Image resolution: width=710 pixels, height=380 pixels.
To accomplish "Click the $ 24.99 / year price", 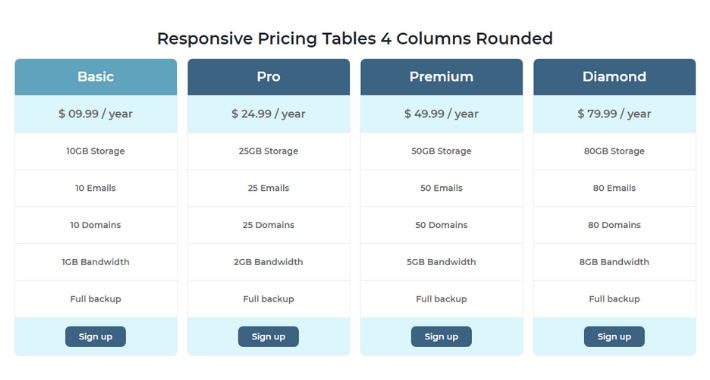I will click(x=269, y=114).
